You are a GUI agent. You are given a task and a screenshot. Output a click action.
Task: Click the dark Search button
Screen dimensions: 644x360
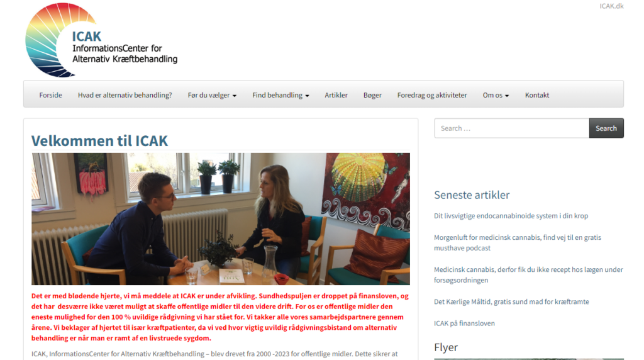pyautogui.click(x=606, y=128)
